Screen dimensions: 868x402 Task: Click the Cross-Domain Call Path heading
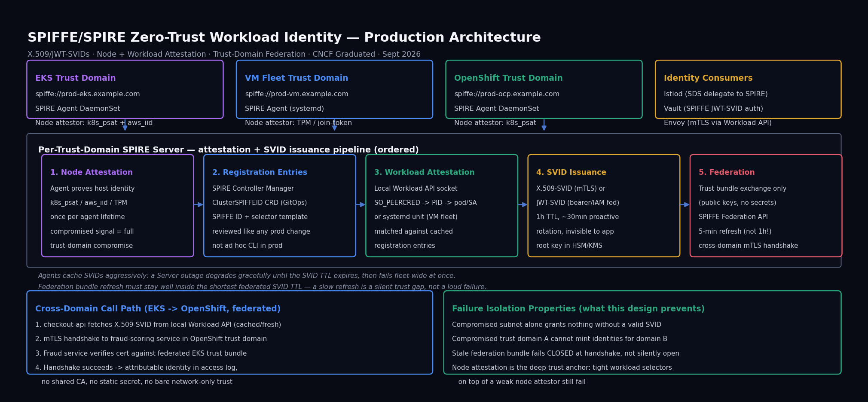[158, 309]
